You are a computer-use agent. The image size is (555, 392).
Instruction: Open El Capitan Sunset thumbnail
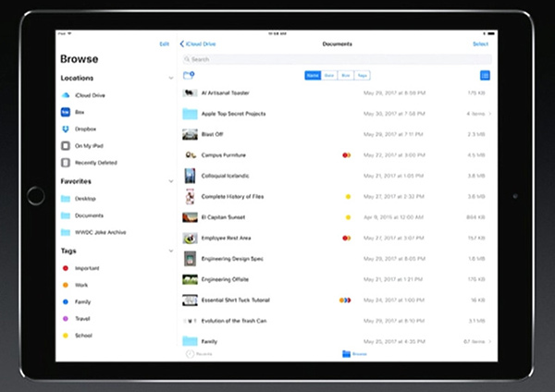pos(190,217)
